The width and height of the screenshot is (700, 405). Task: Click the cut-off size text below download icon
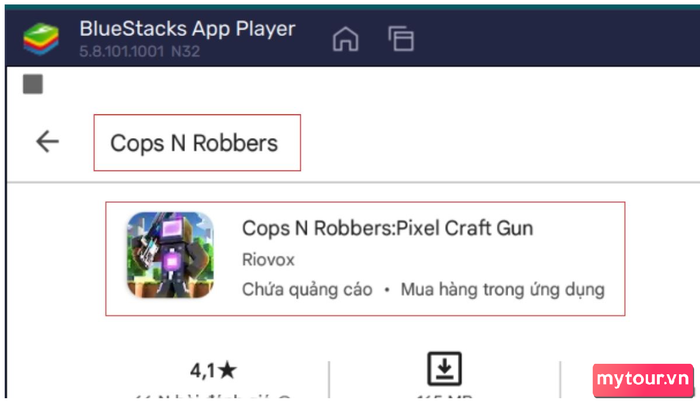444,396
